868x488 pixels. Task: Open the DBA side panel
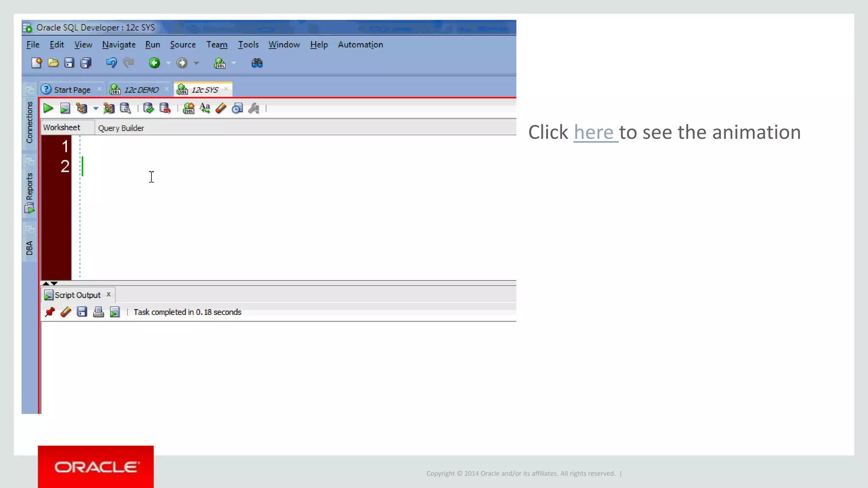click(29, 248)
